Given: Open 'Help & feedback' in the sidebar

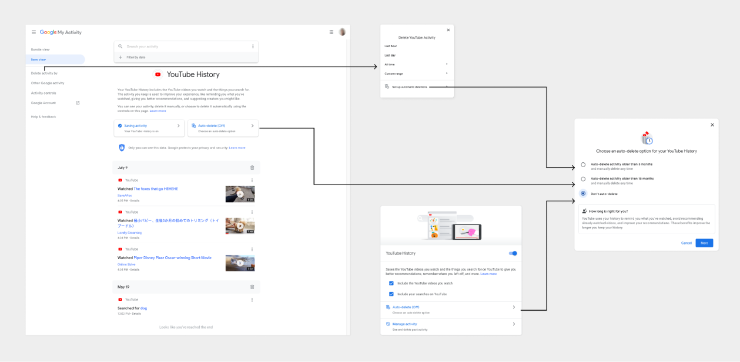Looking at the screenshot, I should pos(43,117).
